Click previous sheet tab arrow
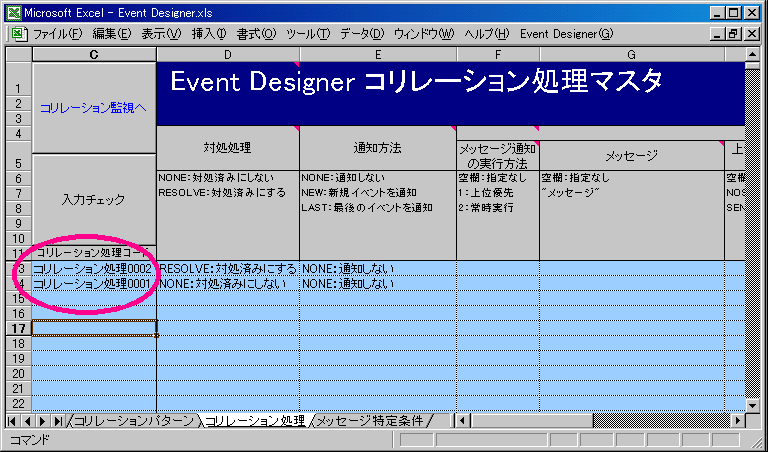Viewport: 768px width, 452px height. (27, 421)
